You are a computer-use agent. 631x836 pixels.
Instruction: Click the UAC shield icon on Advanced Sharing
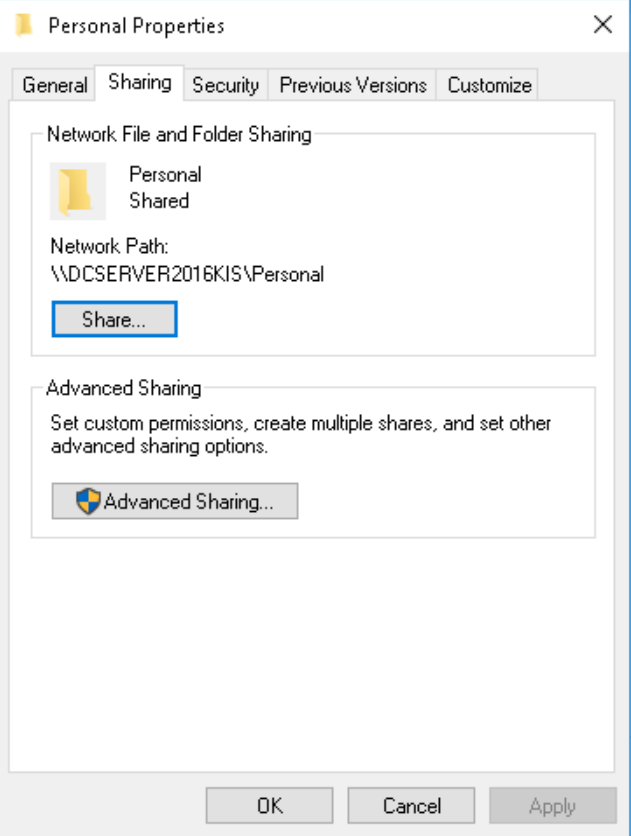click(88, 501)
